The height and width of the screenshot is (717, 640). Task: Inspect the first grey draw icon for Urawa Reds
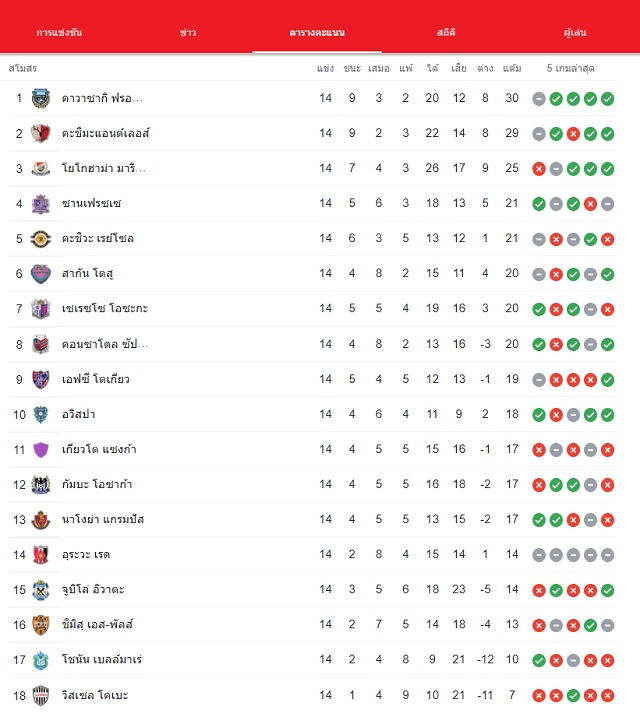pyautogui.click(x=539, y=555)
